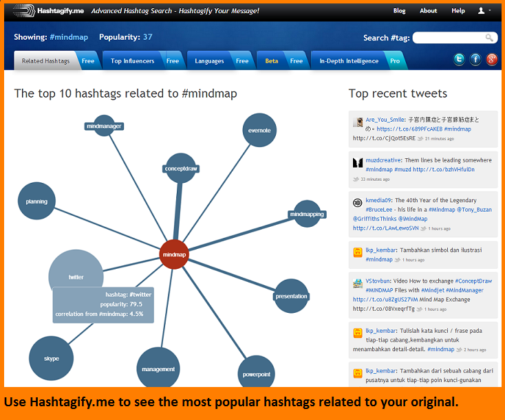Open http://t.co/bzhVHfuiDn link

coord(444,169)
